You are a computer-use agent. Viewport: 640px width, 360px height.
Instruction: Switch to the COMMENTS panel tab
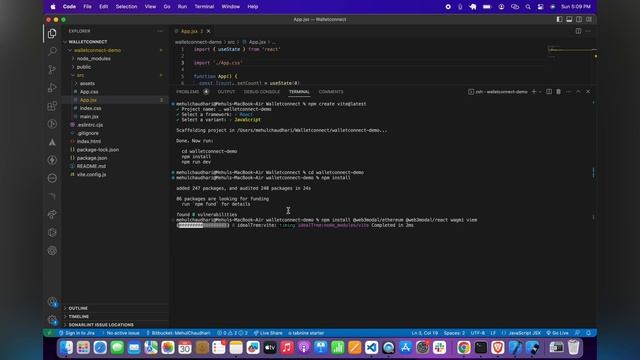(x=331, y=92)
